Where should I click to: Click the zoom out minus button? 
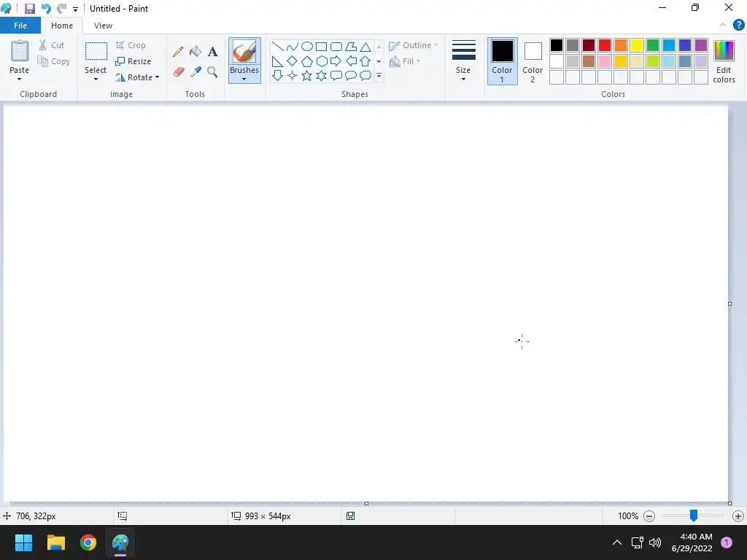(x=649, y=516)
